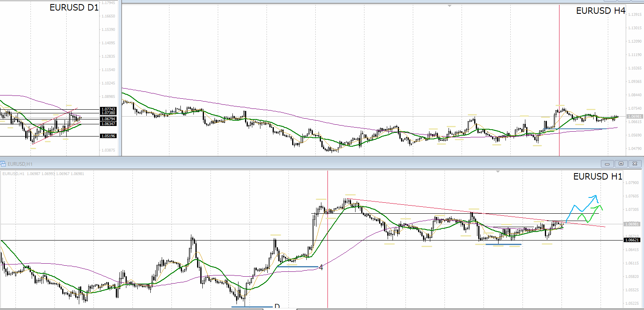Click the 1.06621 horizontal line price label
644x310 pixels.
coord(632,240)
